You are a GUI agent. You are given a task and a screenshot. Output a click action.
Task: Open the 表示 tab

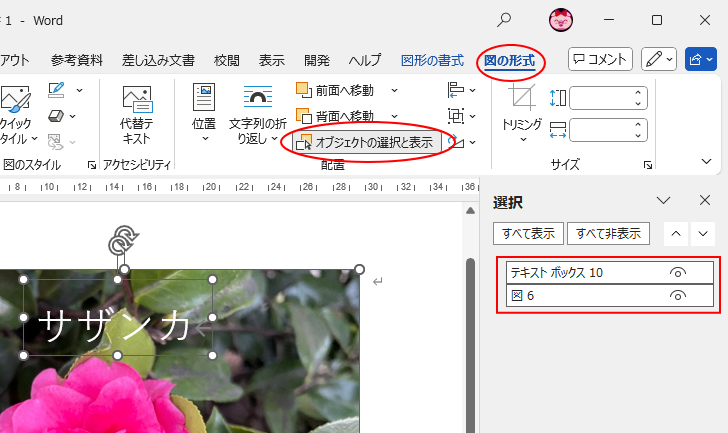click(272, 60)
